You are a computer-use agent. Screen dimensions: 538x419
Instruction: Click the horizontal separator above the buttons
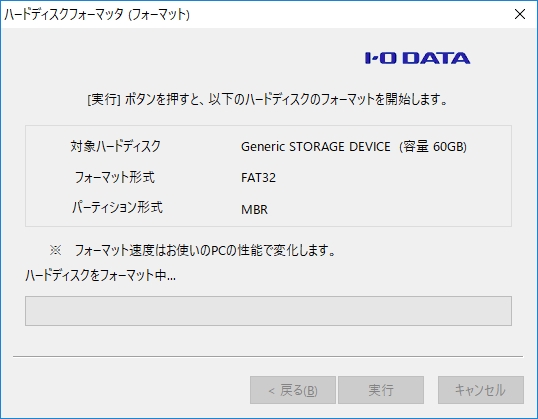[268, 357]
